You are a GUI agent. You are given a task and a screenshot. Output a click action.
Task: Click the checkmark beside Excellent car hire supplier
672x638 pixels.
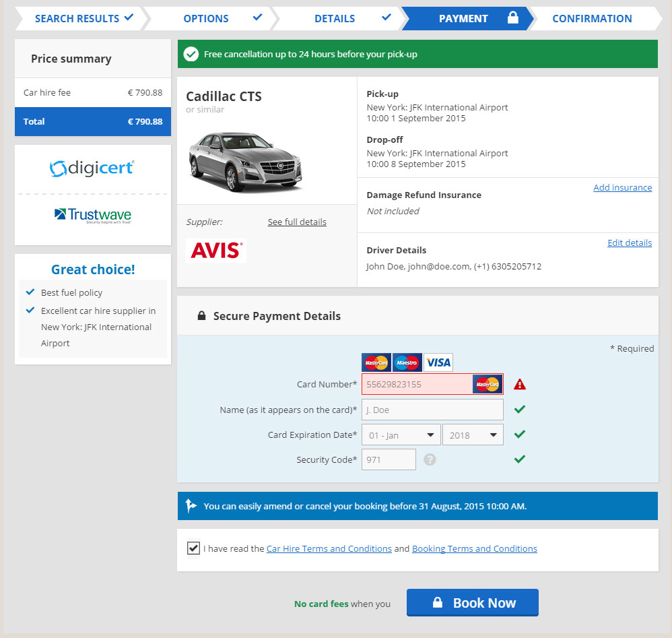click(30, 310)
